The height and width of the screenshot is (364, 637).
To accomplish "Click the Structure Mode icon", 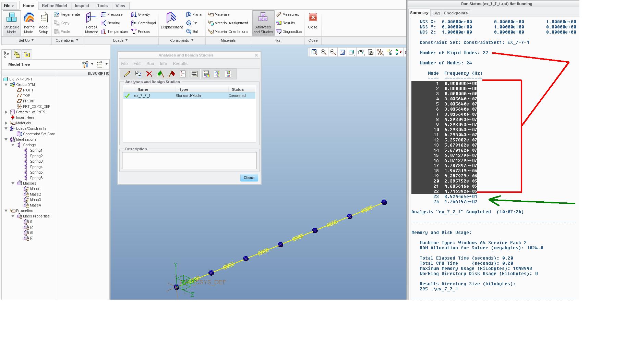I will (x=11, y=23).
